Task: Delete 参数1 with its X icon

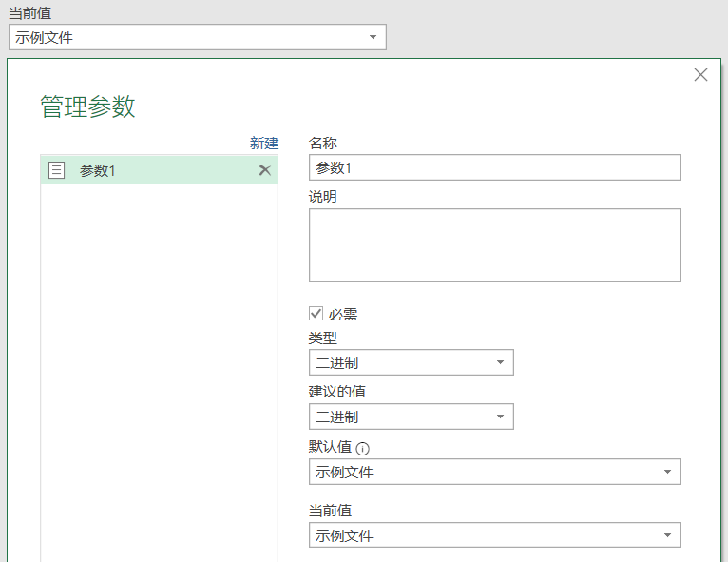Action: pyautogui.click(x=264, y=170)
